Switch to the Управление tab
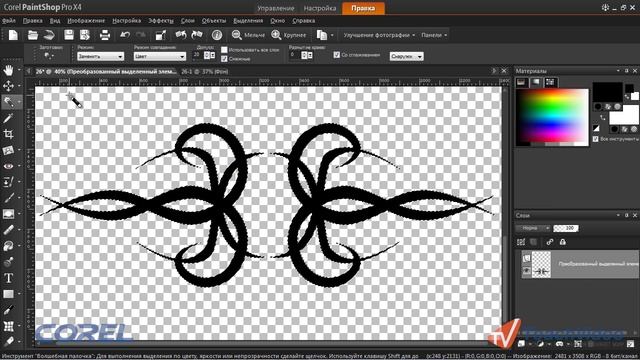 [276, 8]
